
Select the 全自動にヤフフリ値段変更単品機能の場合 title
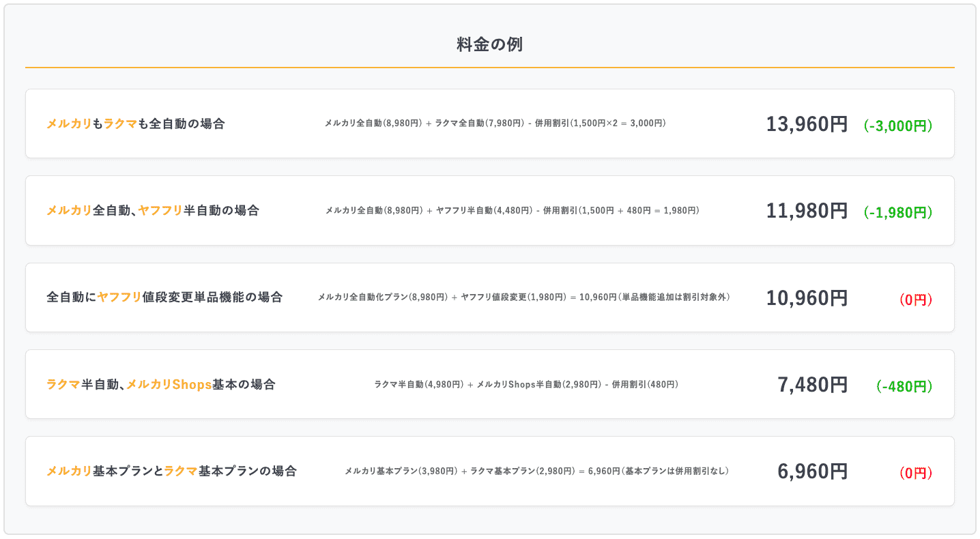pos(164,297)
